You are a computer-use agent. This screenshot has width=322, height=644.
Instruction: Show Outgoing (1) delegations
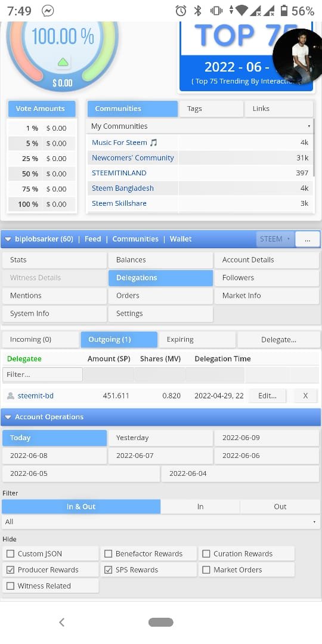(x=119, y=340)
